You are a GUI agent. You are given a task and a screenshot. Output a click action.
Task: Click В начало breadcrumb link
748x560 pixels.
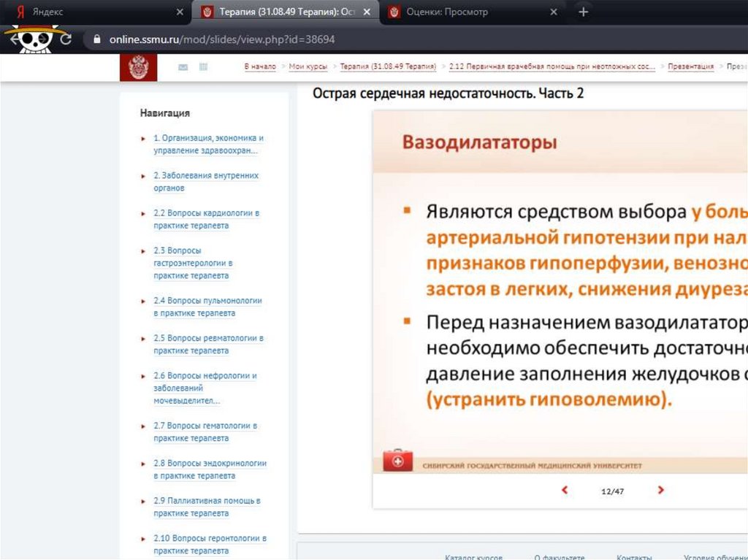(260, 66)
